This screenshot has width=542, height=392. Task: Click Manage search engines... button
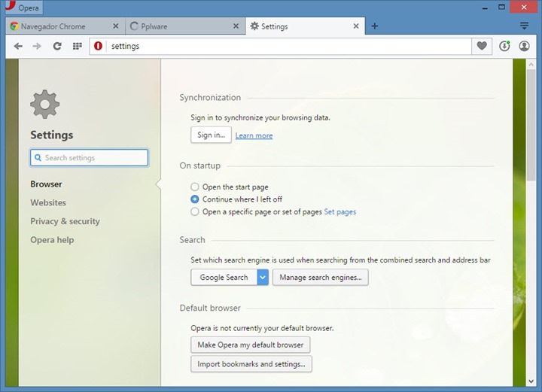point(321,278)
